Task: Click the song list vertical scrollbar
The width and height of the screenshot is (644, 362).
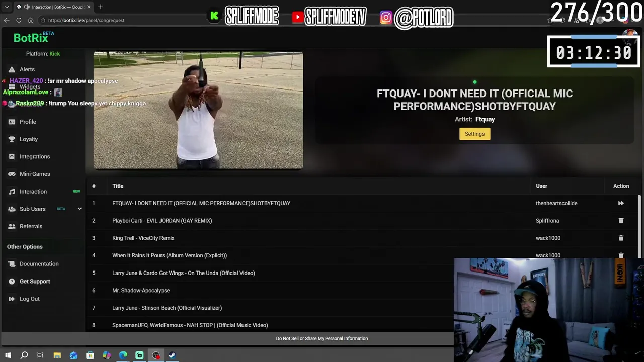Action: pyautogui.click(x=639, y=226)
